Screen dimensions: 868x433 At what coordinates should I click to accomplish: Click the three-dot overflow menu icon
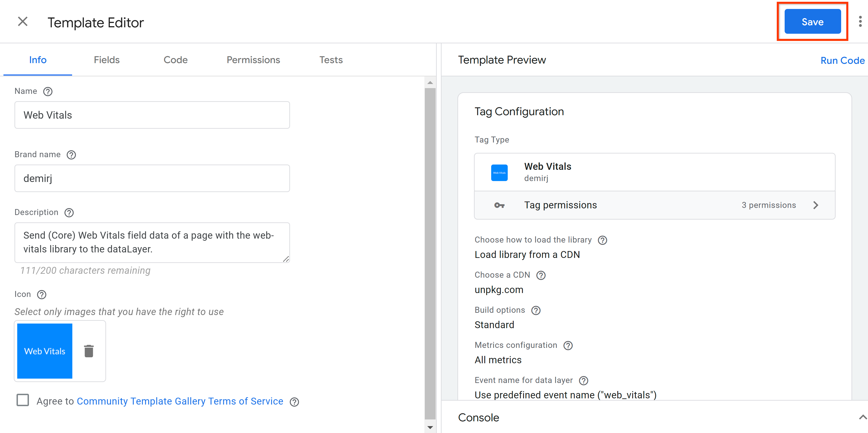(859, 22)
